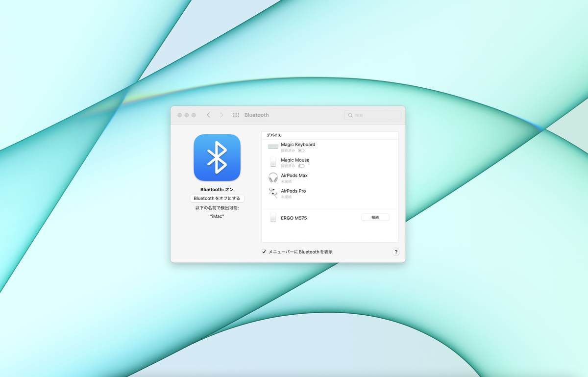Image resolution: width=588 pixels, height=377 pixels.
Task: Open help with the question mark button
Action: point(396,252)
